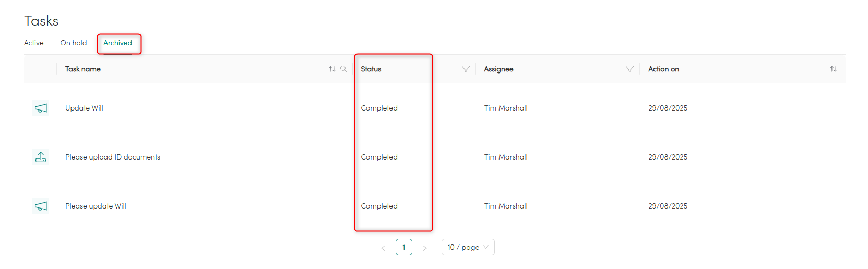Open the Status column filter
Viewport: 868px width, 269px height.
466,69
